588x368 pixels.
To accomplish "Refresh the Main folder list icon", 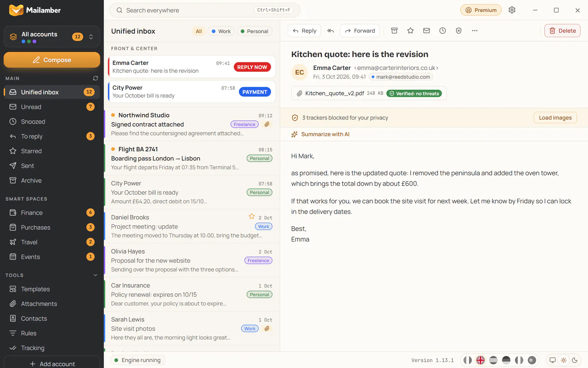I will tap(96, 78).
